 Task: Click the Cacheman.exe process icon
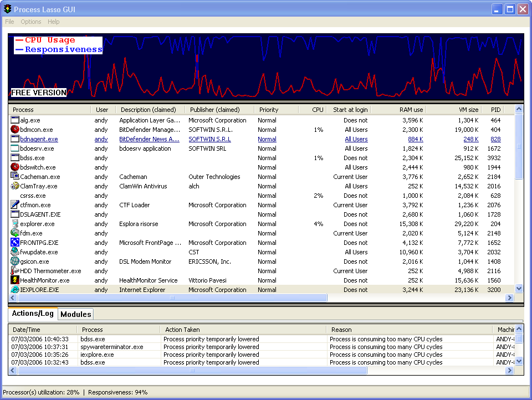[15, 177]
